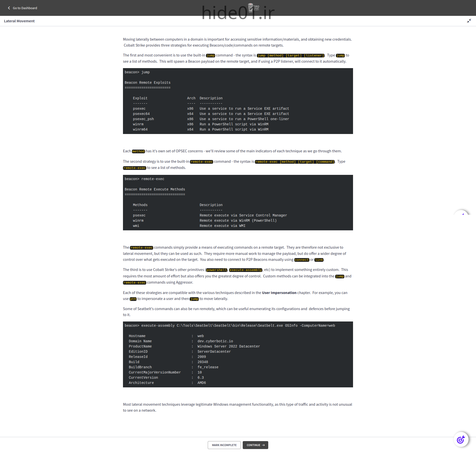Click the 'dev.cyberbotic.io' domain name value
476x453 pixels.
click(x=215, y=341)
